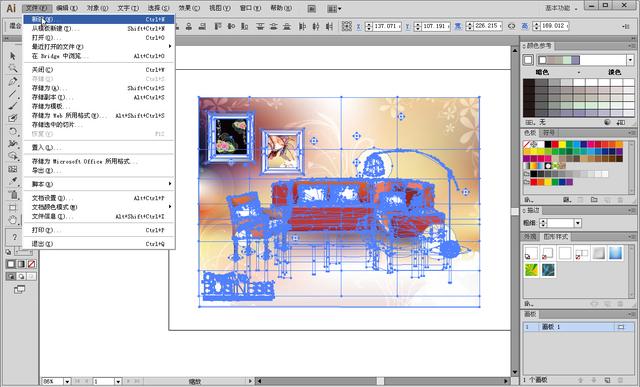
Task: Select the Hand tool
Action: pos(13,220)
